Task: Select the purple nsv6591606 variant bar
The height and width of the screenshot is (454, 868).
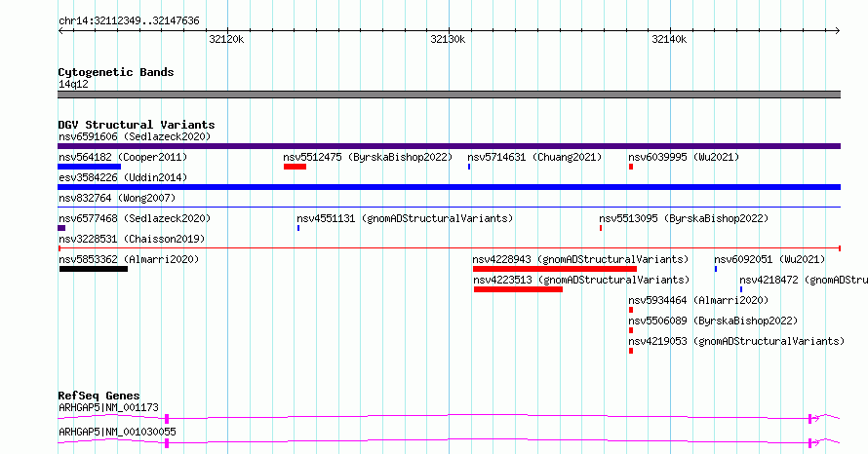Action: pyautogui.click(x=449, y=146)
